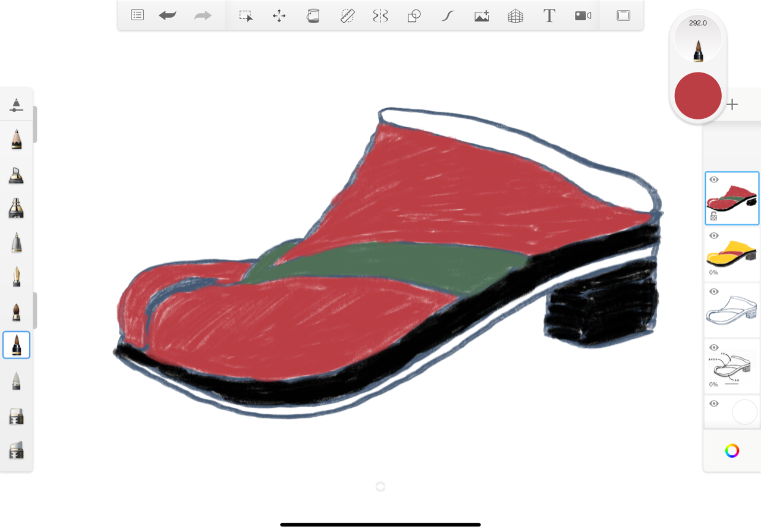Enable the Predictive Stroke curve tool
This screenshot has height=532, width=761.
(x=448, y=16)
